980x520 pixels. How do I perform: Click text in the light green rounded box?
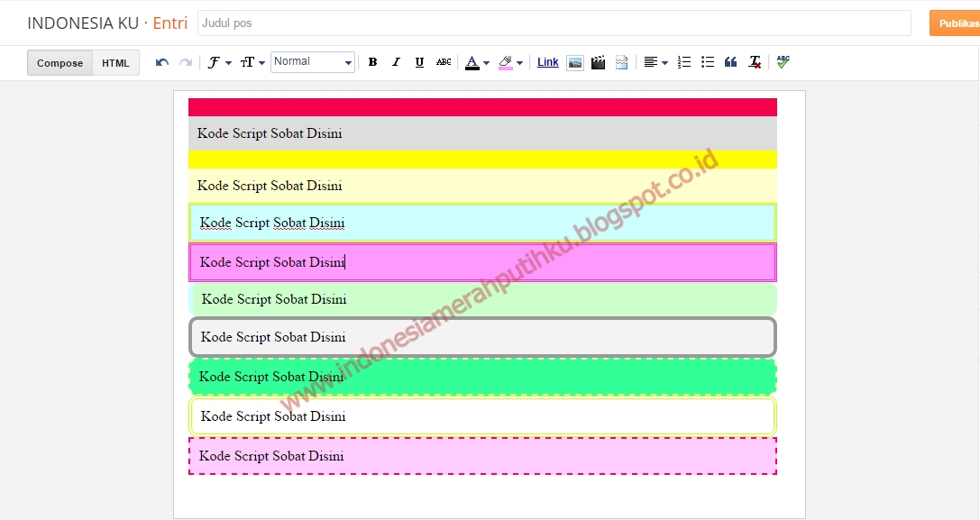pos(274,299)
